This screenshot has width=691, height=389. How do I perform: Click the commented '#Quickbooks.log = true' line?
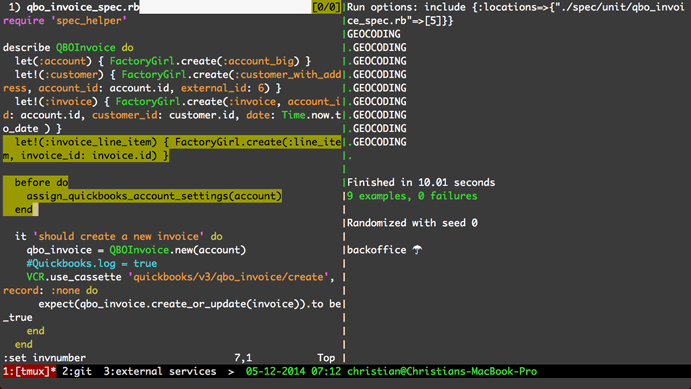click(92, 263)
